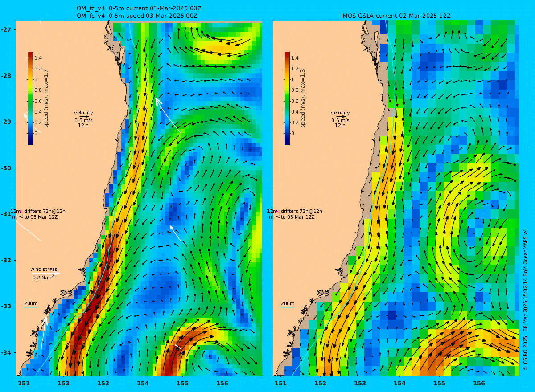Click the cyan 200m contour sample, right map

point(287,308)
